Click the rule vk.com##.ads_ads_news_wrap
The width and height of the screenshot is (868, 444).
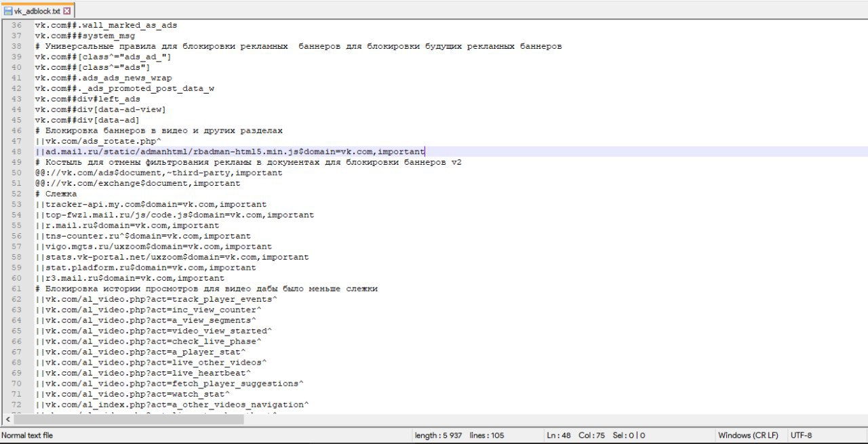click(x=103, y=78)
